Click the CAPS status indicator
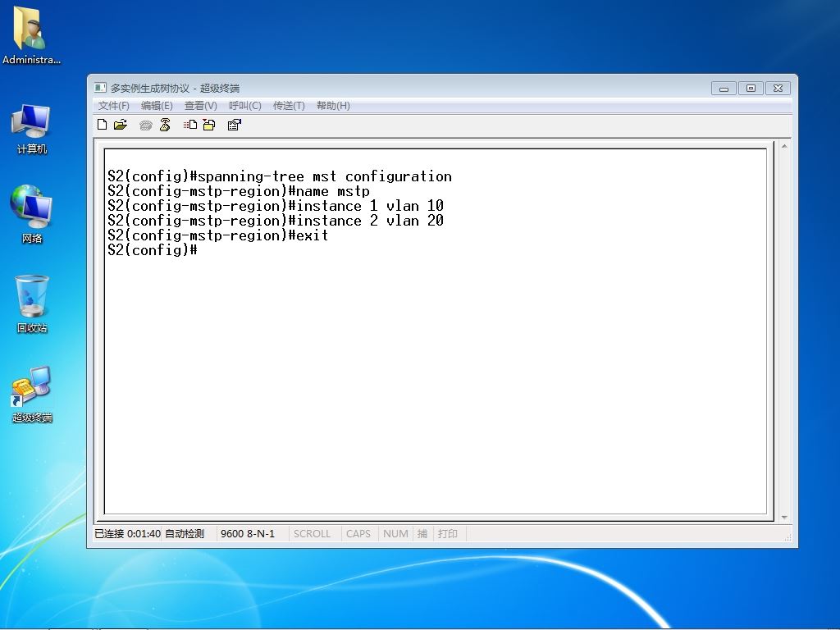The image size is (840, 630). tap(358, 533)
